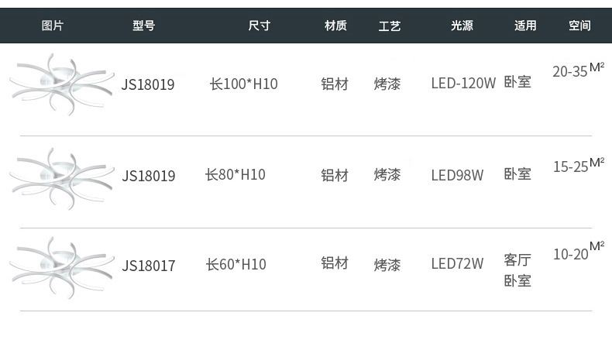Click the LED72W light source value
The image size is (612, 364).
[457, 264]
